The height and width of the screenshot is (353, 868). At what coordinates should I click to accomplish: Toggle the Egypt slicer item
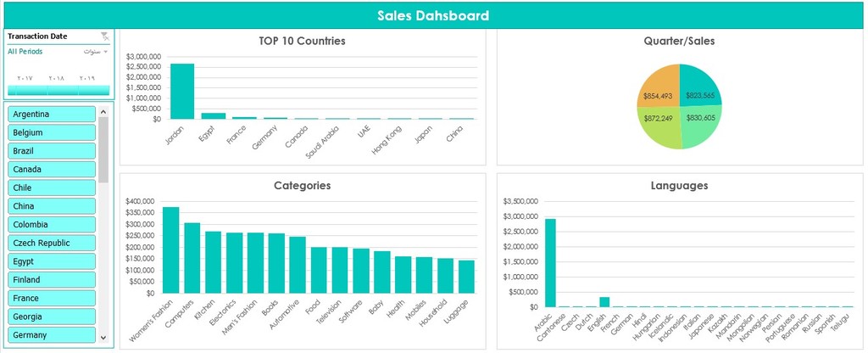(x=51, y=261)
